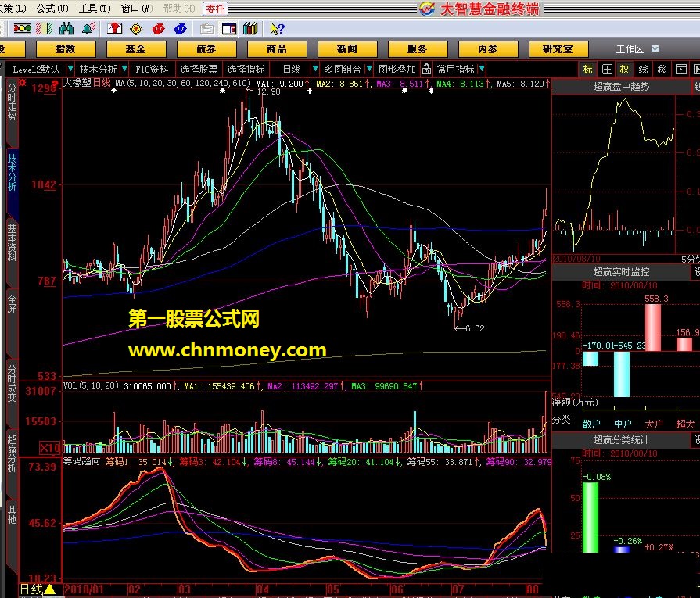This screenshot has height=598, width=700.
Task: Click the 新闻 news button
Action: pyautogui.click(x=347, y=48)
